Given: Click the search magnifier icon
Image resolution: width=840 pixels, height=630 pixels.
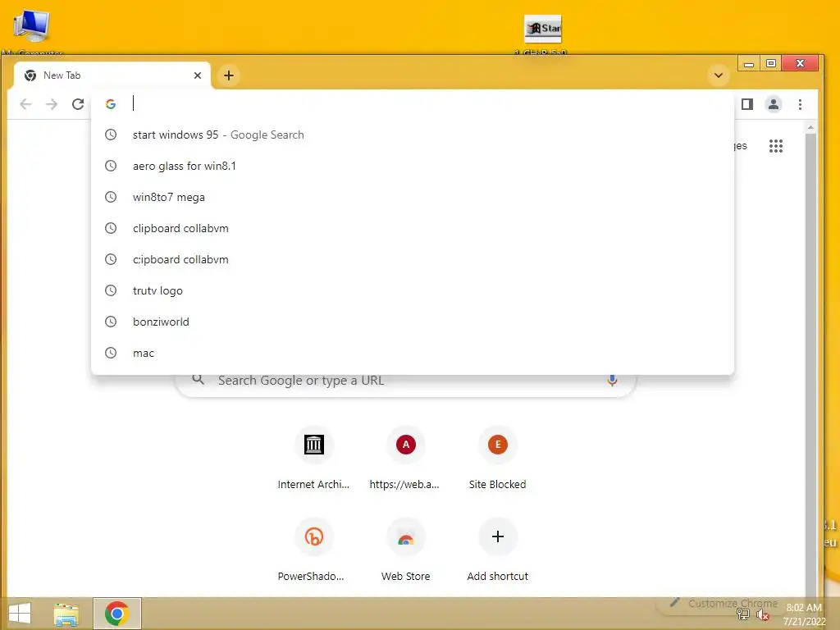Looking at the screenshot, I should [x=199, y=380].
